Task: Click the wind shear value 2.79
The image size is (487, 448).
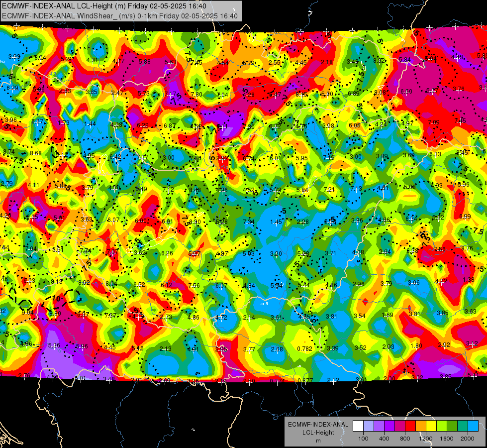Action: coord(6,183)
